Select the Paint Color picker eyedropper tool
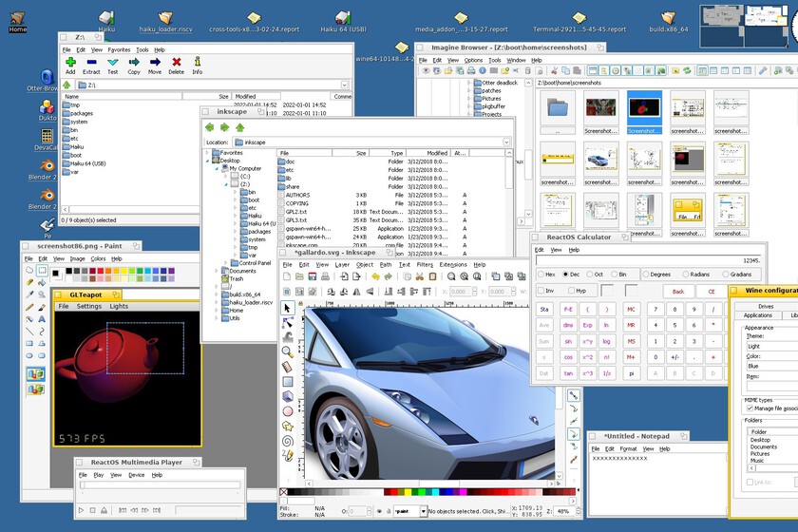This screenshot has width=798, height=532. click(29, 294)
